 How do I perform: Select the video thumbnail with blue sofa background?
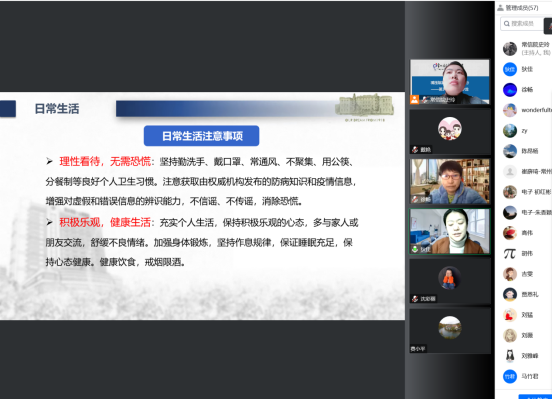[450, 231]
